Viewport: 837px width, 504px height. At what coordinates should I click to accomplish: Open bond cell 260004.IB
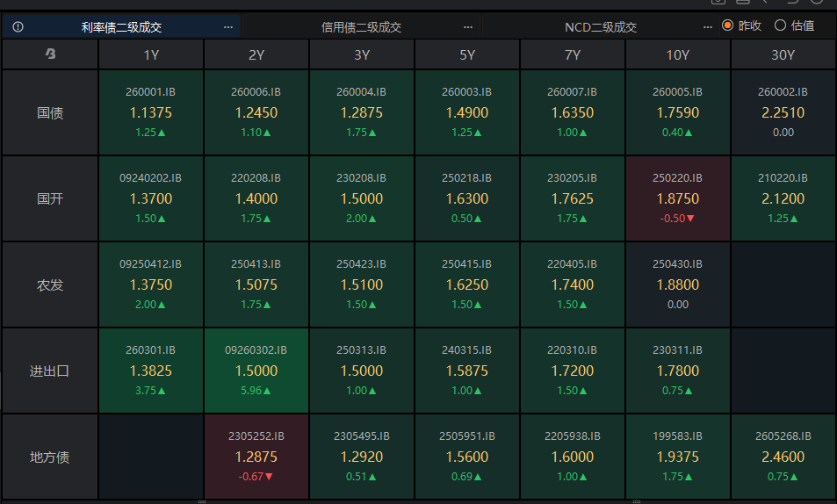[x=362, y=112]
